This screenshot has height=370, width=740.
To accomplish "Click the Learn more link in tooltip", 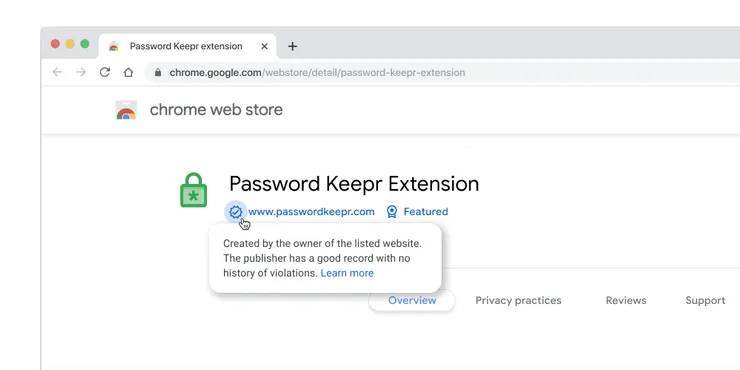I will point(347,273).
